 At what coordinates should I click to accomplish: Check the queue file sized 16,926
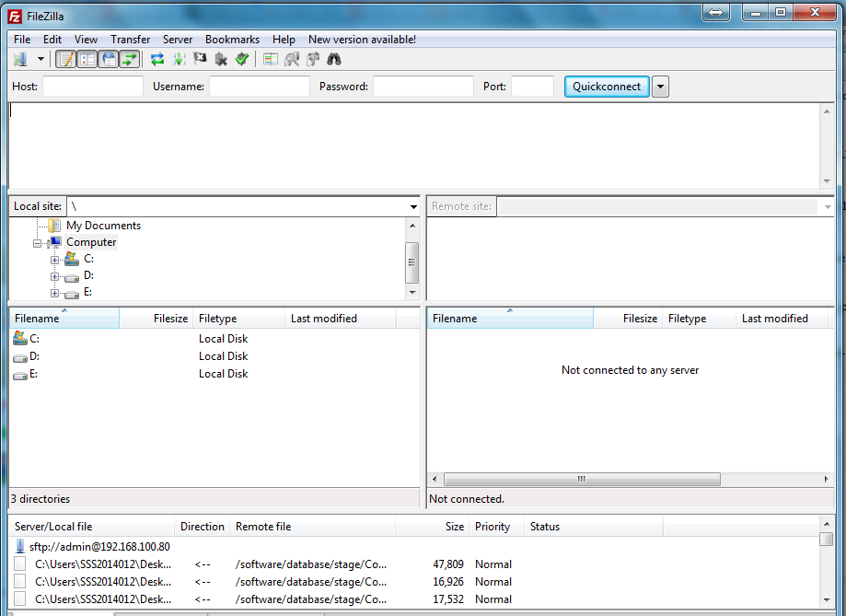[x=20, y=581]
